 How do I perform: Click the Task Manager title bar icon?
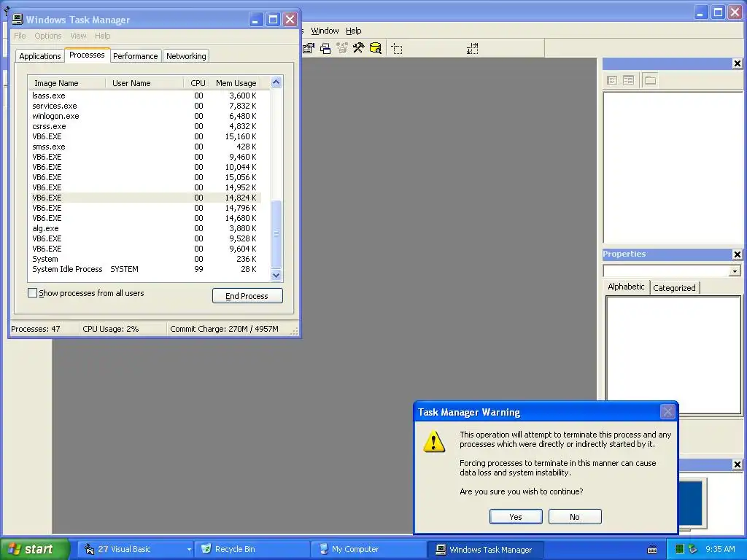(x=18, y=20)
